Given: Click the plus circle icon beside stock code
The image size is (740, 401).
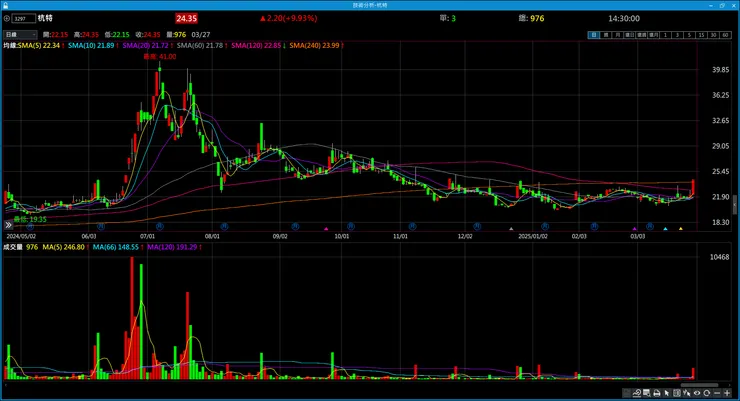Looking at the screenshot, I should pos(7,18).
